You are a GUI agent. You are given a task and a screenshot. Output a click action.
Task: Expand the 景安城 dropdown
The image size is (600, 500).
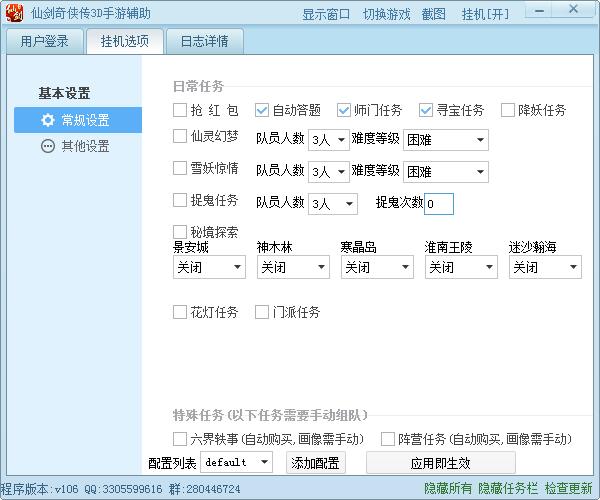coord(209,267)
